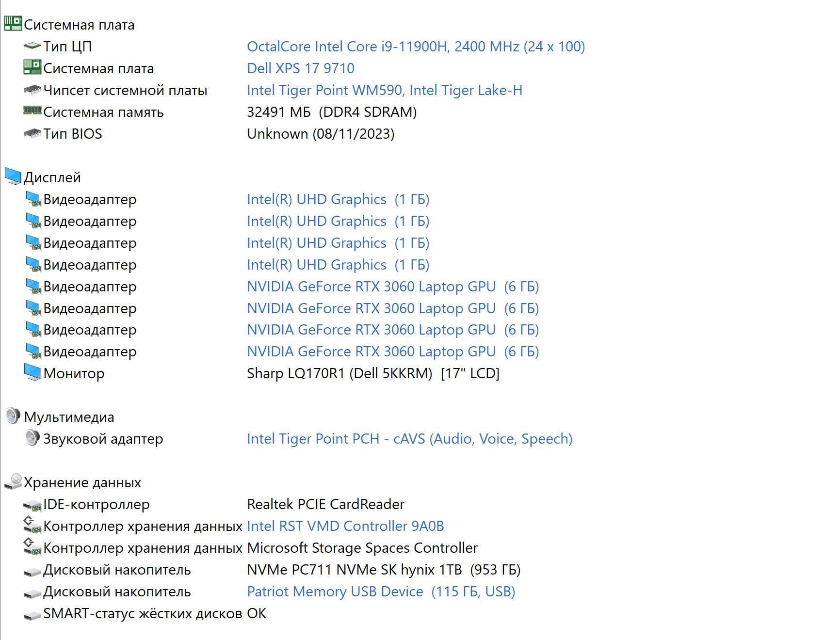
Task: Select the Realtek PCIE CardReader value
Action: [325, 504]
